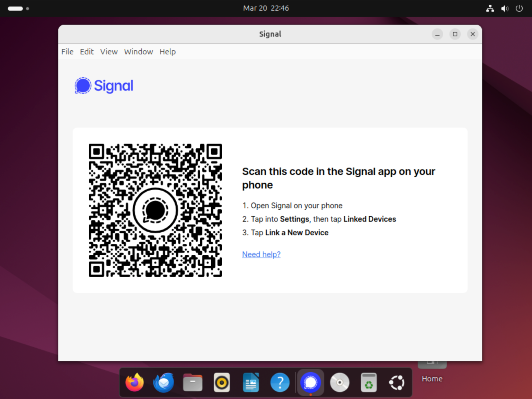
Task: Open Signal from the dock
Action: [x=310, y=382]
